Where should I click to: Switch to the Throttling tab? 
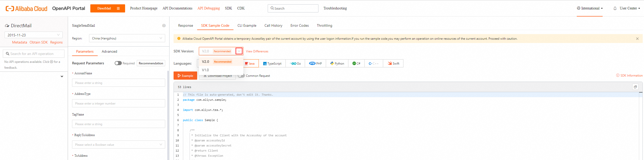[x=324, y=26]
